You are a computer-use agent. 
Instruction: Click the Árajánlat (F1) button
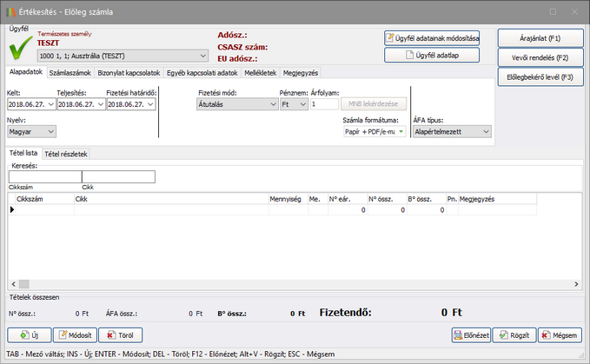540,38
